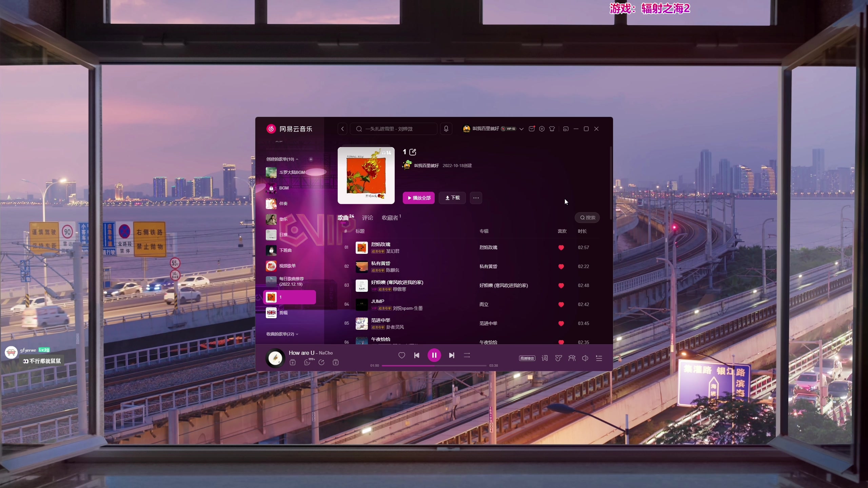Toggle loop play mode icon
This screenshot has width=868, height=488.
coord(467,355)
